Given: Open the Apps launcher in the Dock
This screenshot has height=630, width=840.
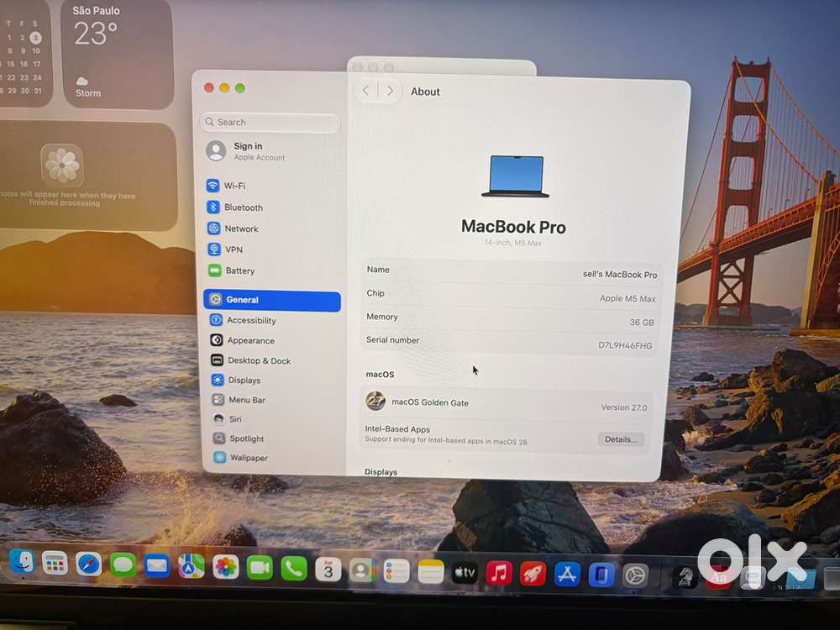Looking at the screenshot, I should (55, 564).
